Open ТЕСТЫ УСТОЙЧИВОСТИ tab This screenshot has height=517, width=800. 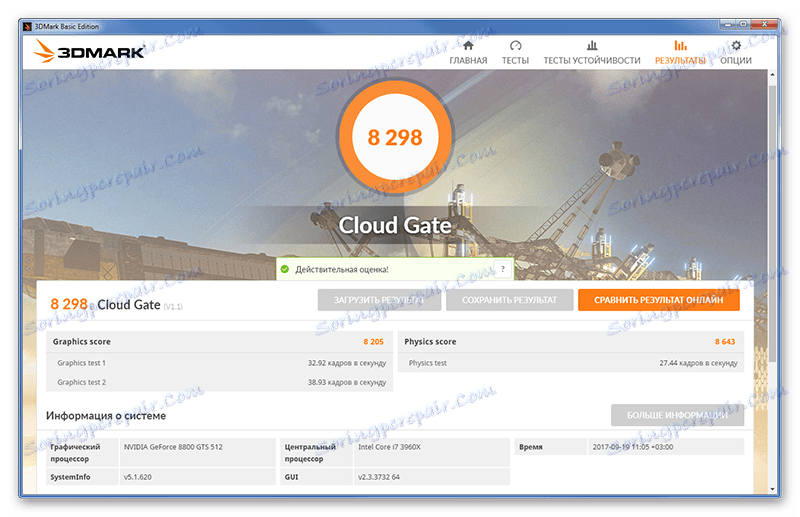592,53
